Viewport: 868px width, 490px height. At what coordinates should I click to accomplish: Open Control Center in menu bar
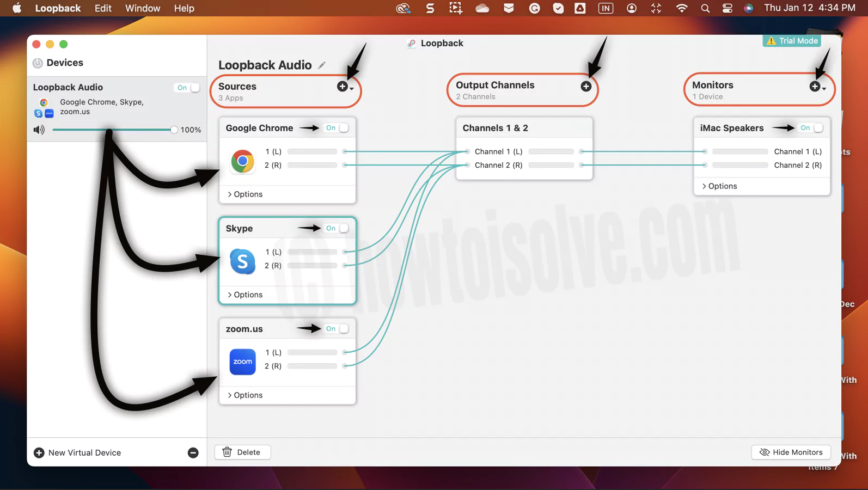727,8
